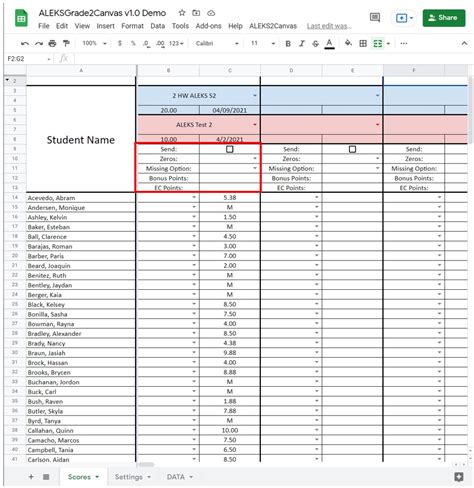Image resolution: width=474 pixels, height=488 pixels.
Task: Check the Send checkbox in column C
Action: pyautogui.click(x=230, y=149)
